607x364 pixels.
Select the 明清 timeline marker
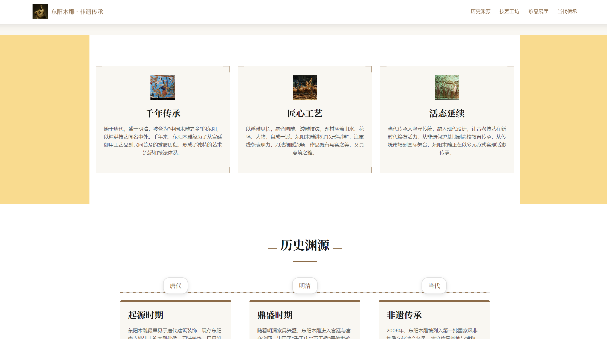pos(305,286)
